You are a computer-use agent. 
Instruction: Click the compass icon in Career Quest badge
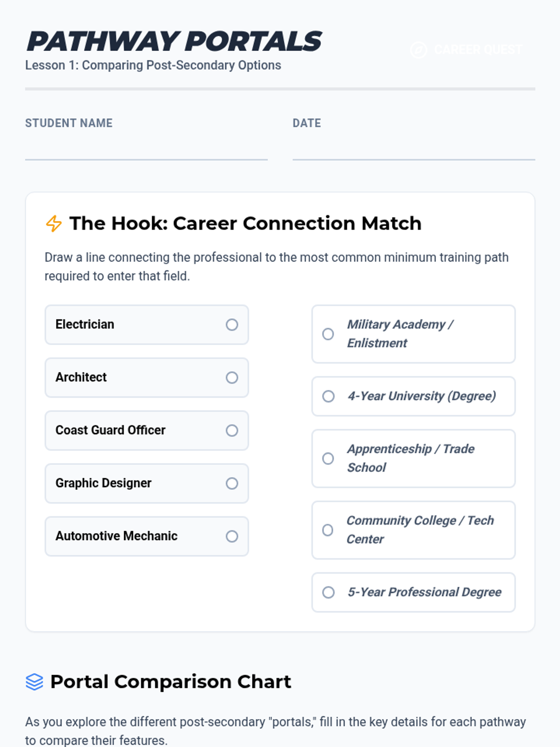point(419,49)
